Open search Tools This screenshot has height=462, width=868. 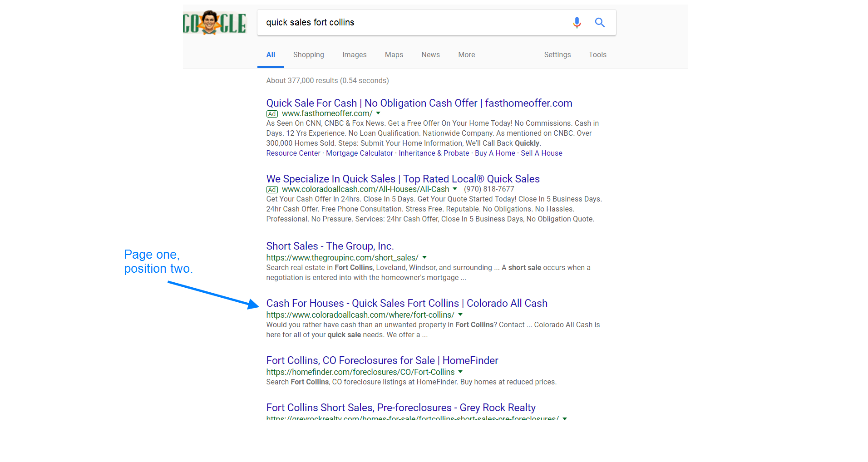(x=597, y=54)
